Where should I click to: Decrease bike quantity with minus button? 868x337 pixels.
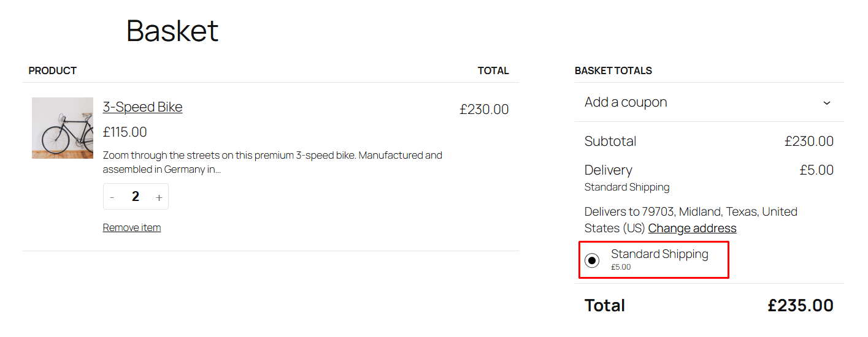112,197
